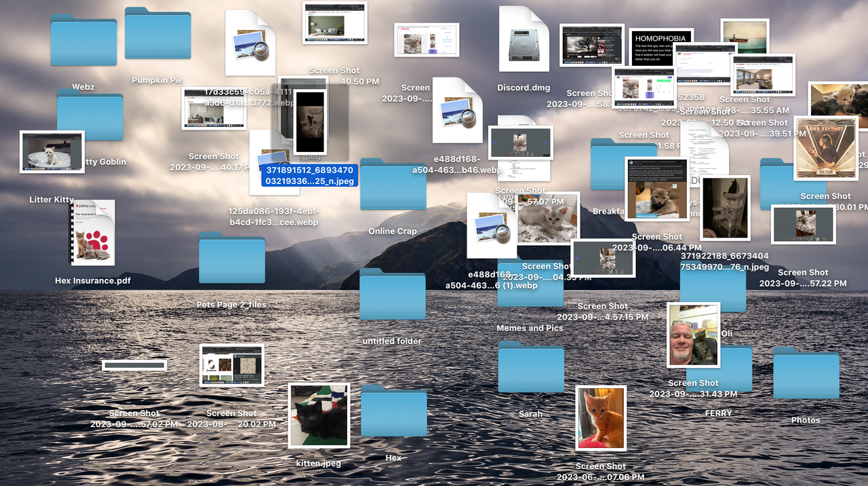Select the Kitty Goblin folder
Screen dimensions: 868x486
pyautogui.click(x=90, y=115)
